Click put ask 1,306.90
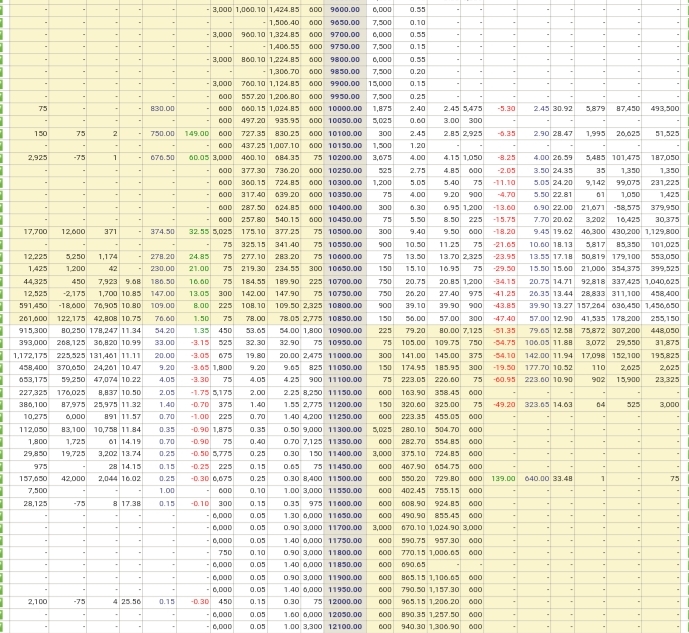 coord(444,627)
